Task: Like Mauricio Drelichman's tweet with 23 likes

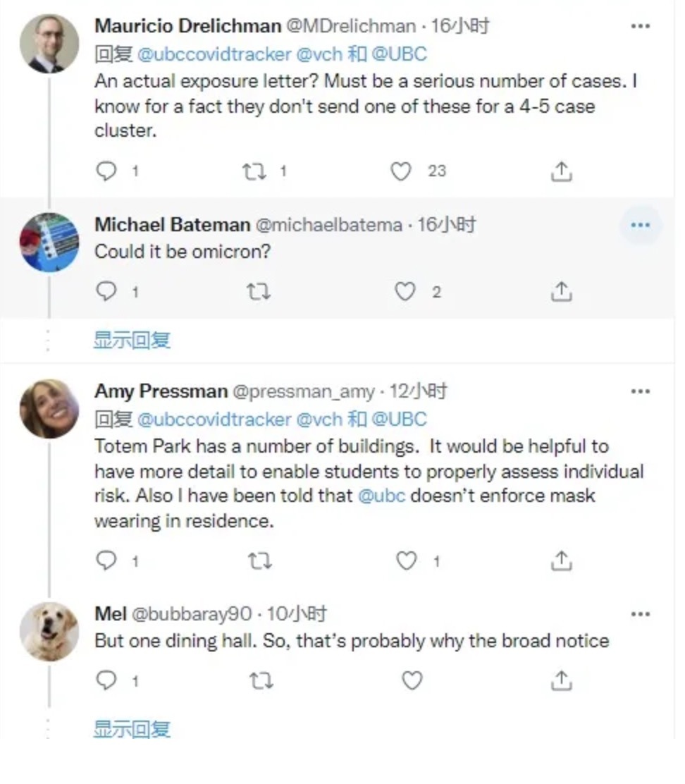Action: coord(401,171)
